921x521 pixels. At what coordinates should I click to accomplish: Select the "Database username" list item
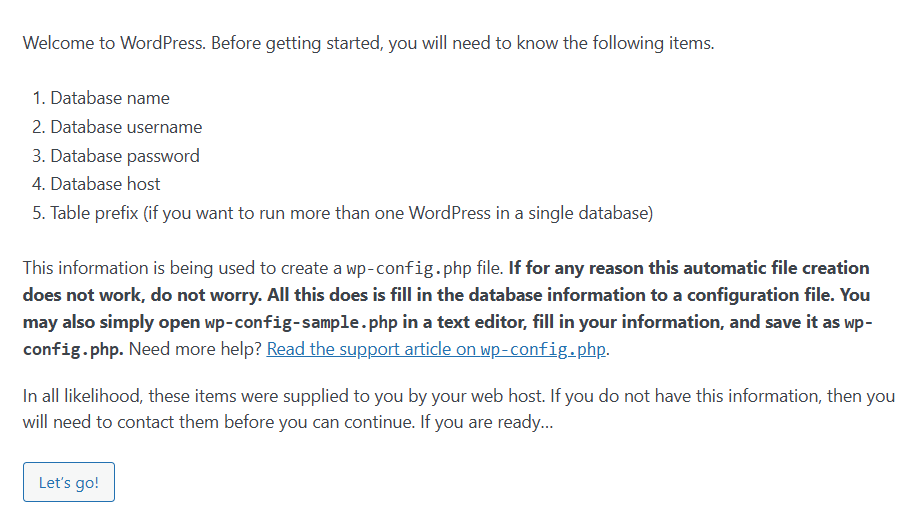[126, 127]
